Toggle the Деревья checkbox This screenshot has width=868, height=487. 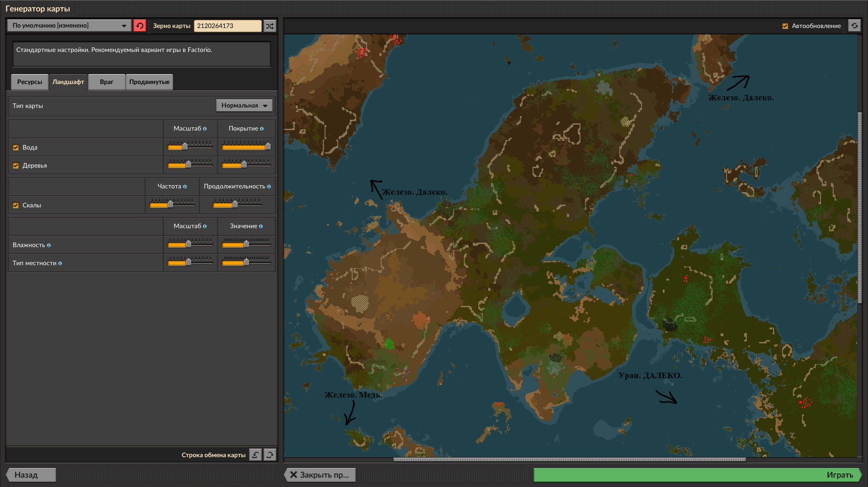click(x=16, y=166)
